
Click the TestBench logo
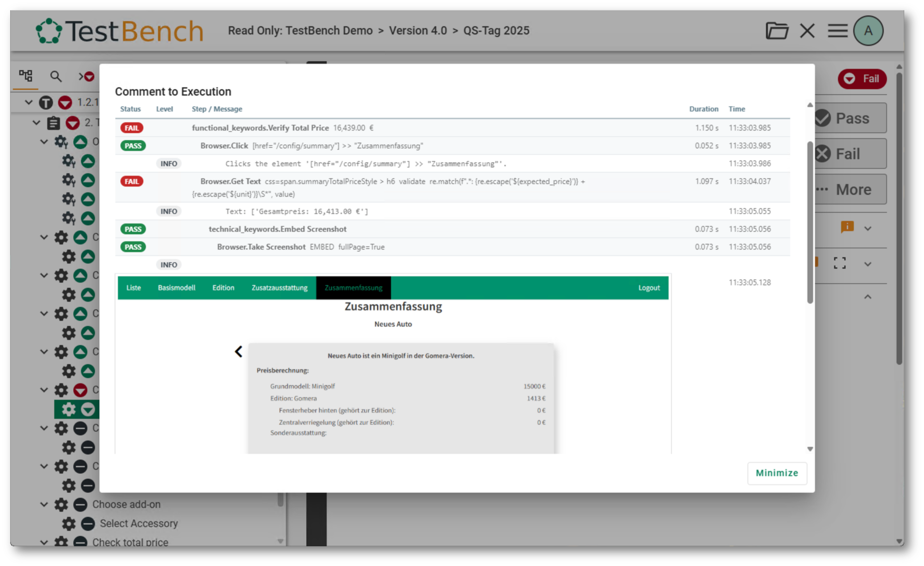coord(120,31)
